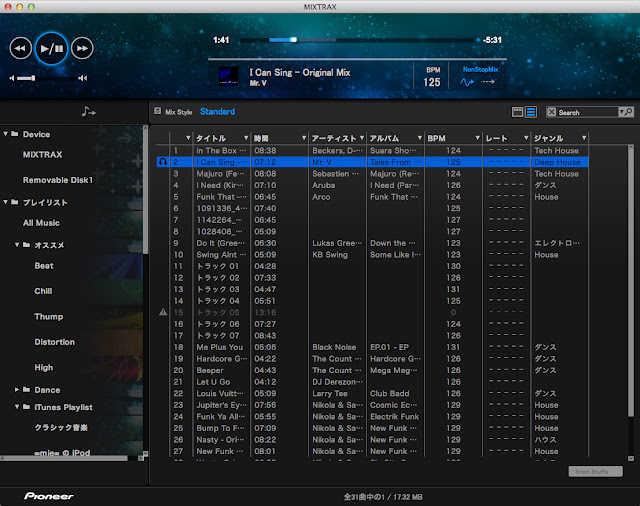The height and width of the screenshot is (506, 640).
Task: Collapse the オススメ folder
Action: tap(17, 245)
